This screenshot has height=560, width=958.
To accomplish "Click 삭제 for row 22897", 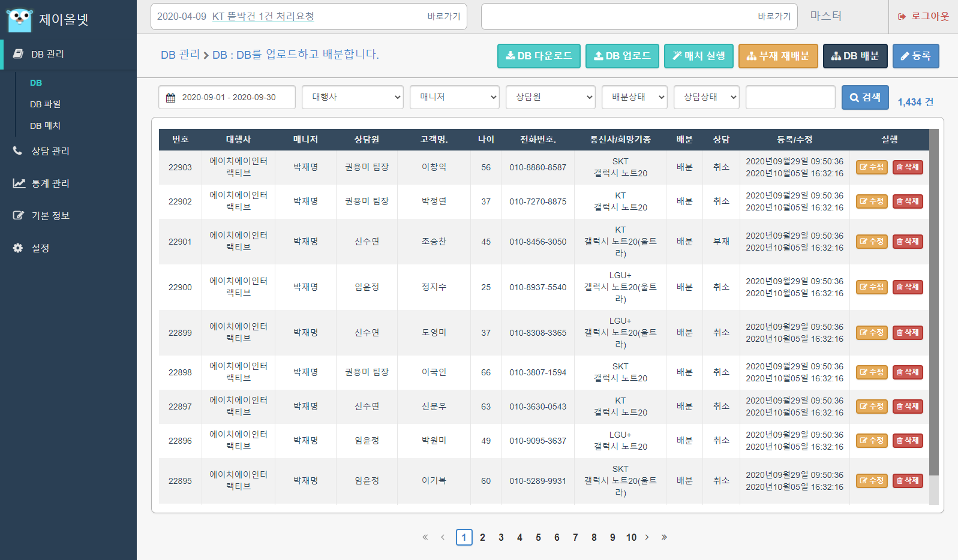I will (908, 407).
